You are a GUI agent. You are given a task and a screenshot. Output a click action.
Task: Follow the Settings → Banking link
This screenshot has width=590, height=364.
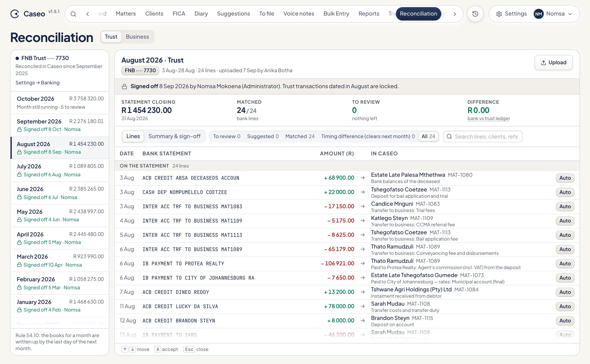[x=38, y=83]
